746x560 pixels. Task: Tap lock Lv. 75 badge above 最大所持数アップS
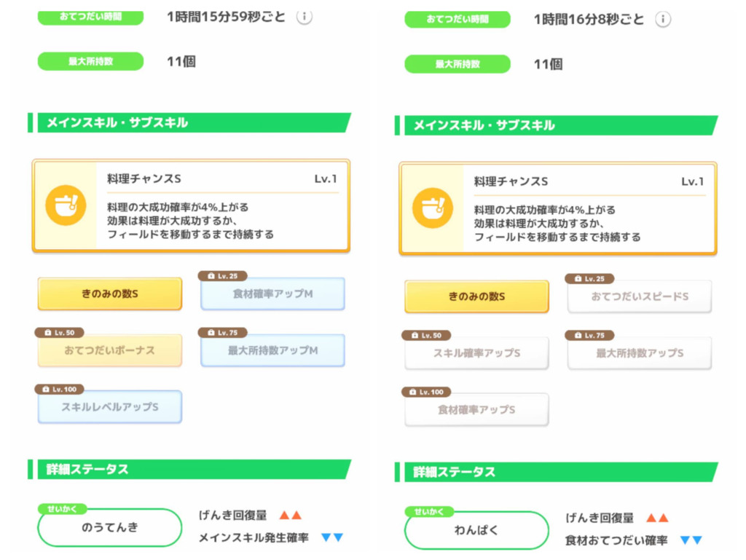590,335
